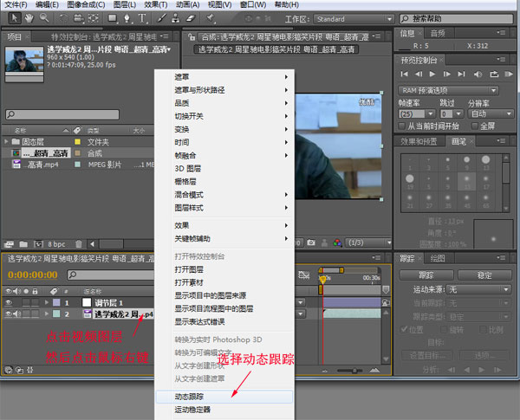The height and width of the screenshot is (420, 520).
Task: Select the Zoom magnifier tool
Action: 44,18
